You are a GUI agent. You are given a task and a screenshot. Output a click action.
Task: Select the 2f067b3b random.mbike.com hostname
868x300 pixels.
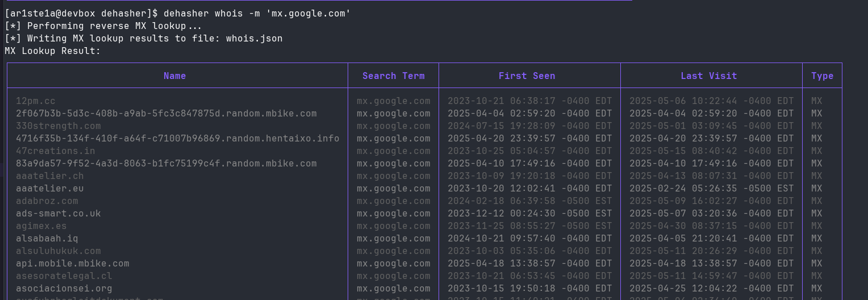pyautogui.click(x=166, y=114)
